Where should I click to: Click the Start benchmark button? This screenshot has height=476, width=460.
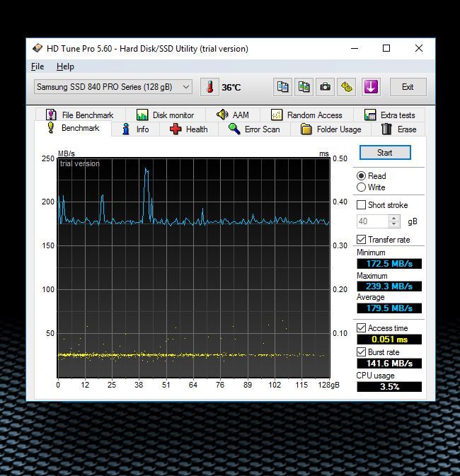(x=385, y=152)
